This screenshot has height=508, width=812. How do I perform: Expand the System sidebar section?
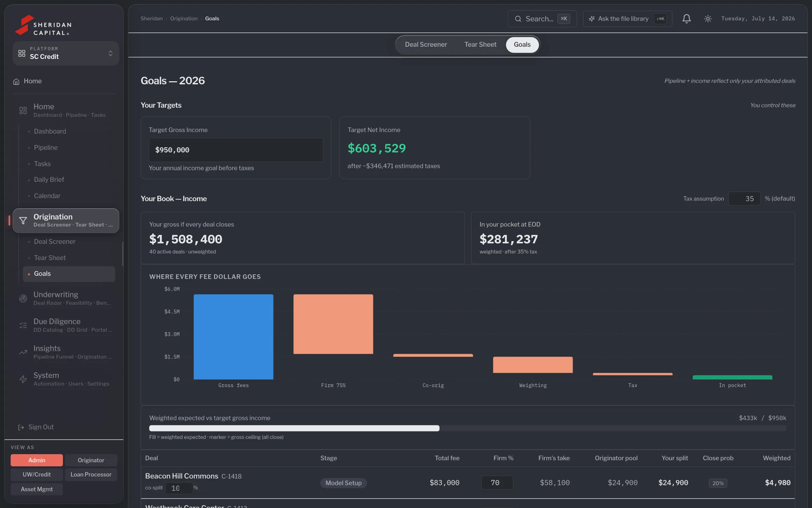(x=66, y=379)
